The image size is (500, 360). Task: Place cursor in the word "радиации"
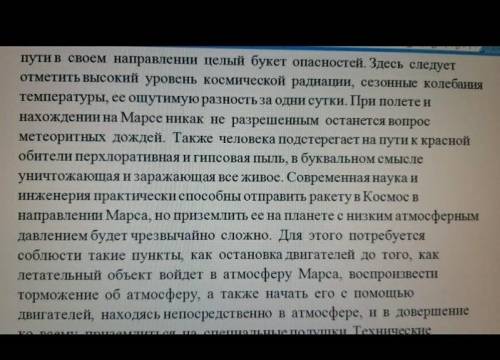[322, 82]
